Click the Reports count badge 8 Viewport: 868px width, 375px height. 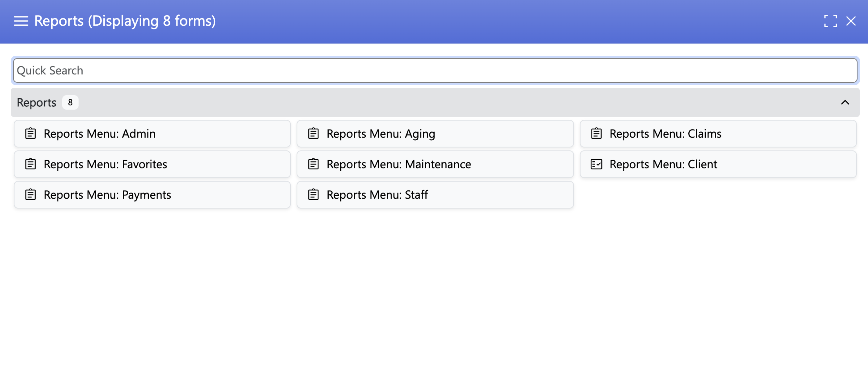[70, 102]
